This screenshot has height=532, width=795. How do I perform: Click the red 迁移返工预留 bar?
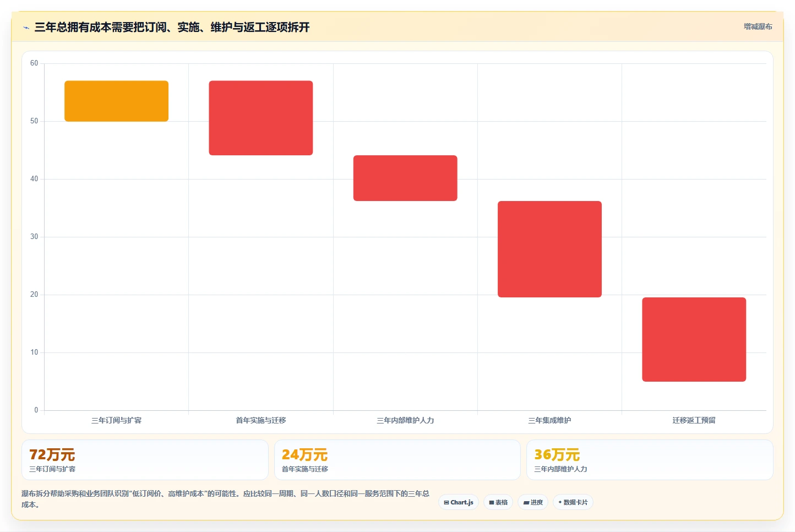click(x=694, y=339)
